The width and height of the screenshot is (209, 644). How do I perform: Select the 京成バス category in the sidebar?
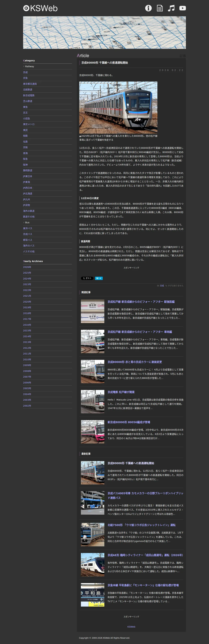click(28, 234)
